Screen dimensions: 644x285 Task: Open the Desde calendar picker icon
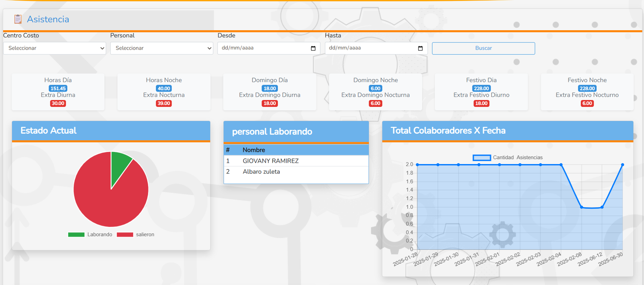[x=313, y=48]
